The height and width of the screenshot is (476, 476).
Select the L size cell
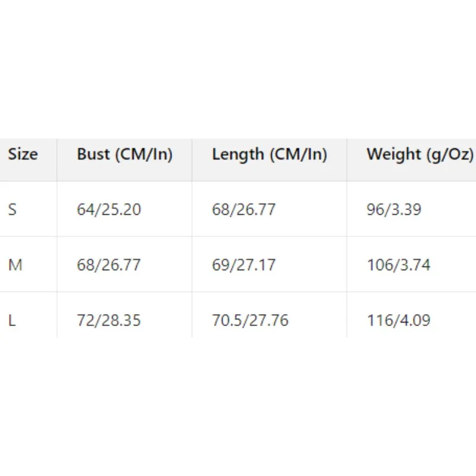12,320
